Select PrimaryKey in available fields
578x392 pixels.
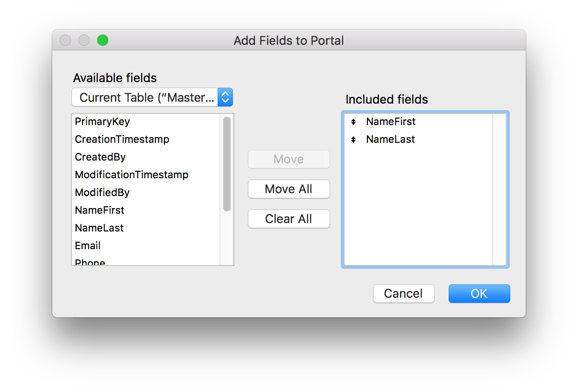102,122
